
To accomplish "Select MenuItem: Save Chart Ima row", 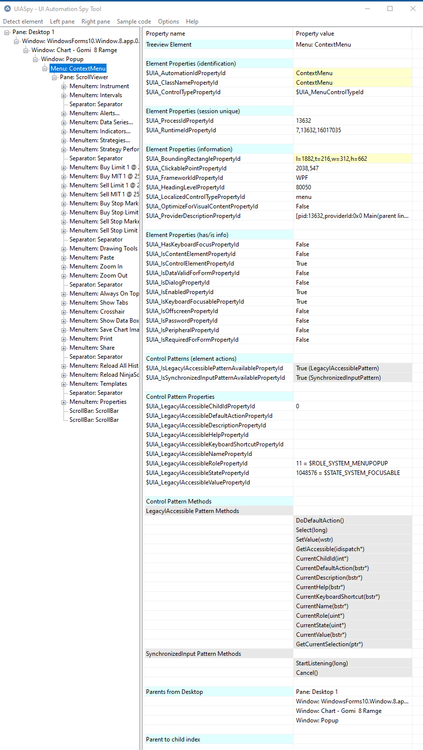I will pos(104,330).
